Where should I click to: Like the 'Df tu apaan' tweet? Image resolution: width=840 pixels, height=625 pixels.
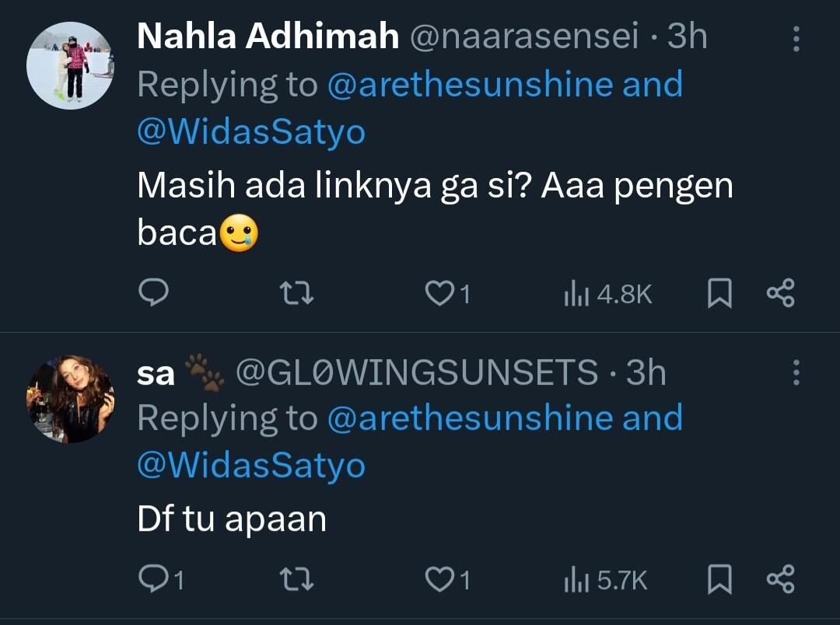click(x=439, y=579)
